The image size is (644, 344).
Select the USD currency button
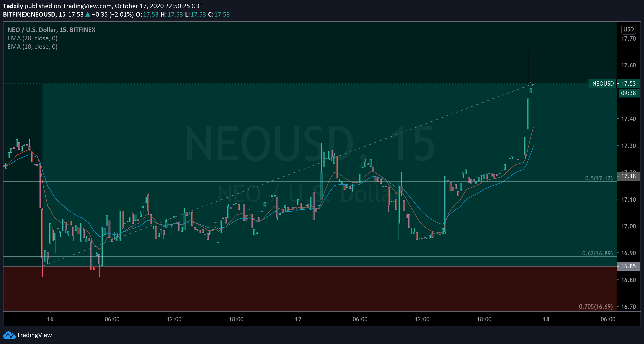point(628,29)
